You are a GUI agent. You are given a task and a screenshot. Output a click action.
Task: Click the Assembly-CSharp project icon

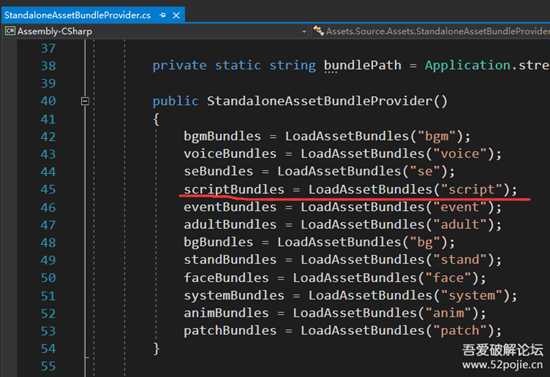click(10, 31)
